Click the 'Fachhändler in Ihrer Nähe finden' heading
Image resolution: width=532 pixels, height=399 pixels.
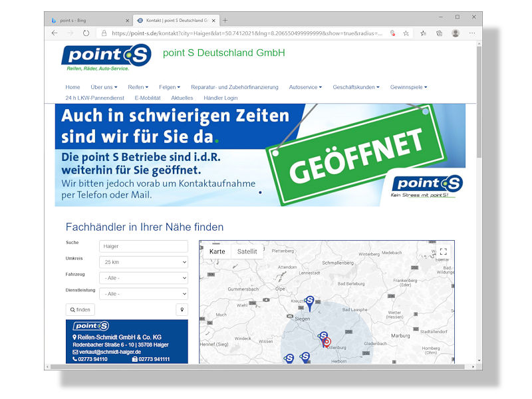tap(144, 227)
